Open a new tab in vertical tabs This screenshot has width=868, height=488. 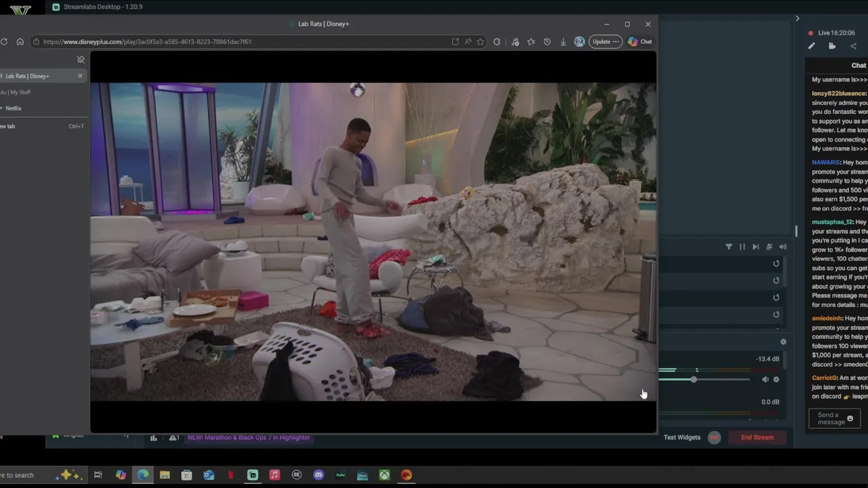pyautogui.click(x=43, y=126)
